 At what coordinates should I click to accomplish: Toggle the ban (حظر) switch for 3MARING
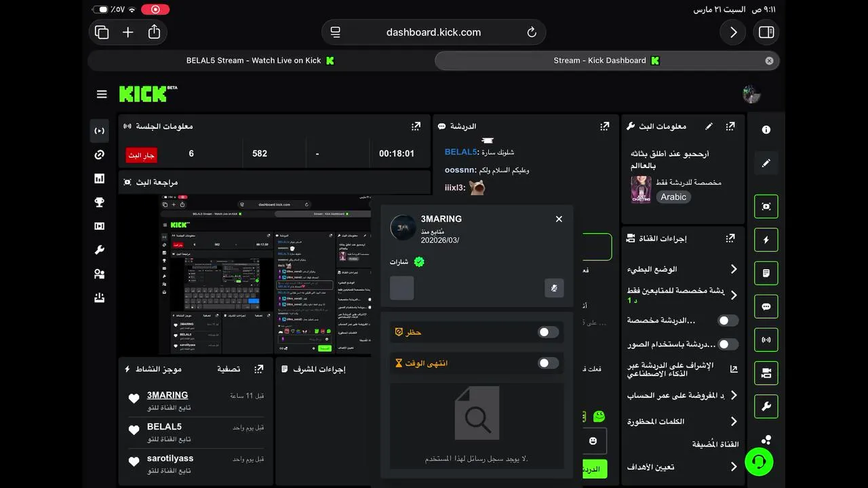548,332
